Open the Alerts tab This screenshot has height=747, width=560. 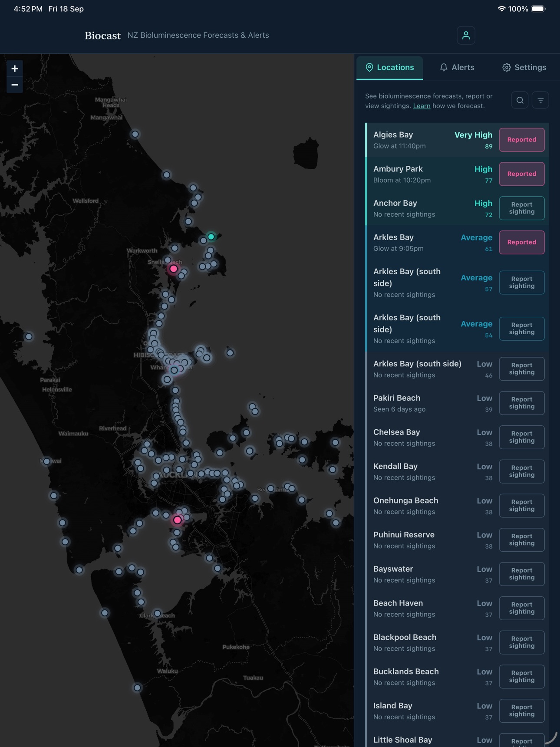(457, 67)
